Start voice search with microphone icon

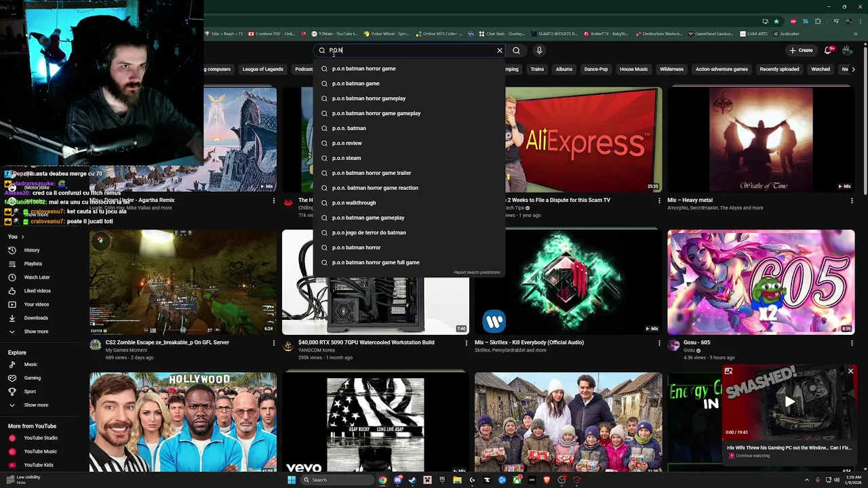click(x=539, y=50)
